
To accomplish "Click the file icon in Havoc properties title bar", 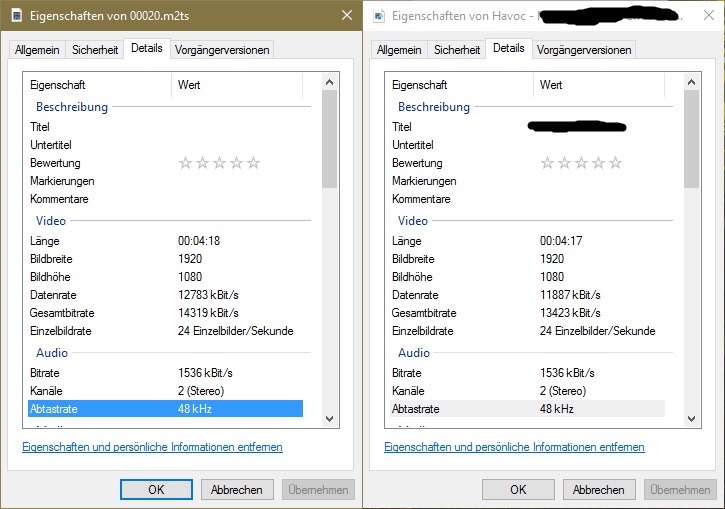I will pyautogui.click(x=379, y=16).
